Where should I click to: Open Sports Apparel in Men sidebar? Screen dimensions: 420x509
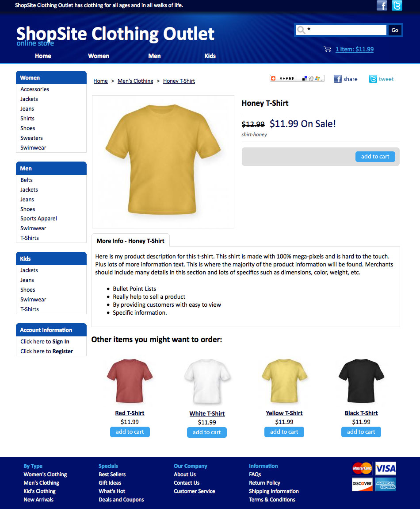pos(38,219)
